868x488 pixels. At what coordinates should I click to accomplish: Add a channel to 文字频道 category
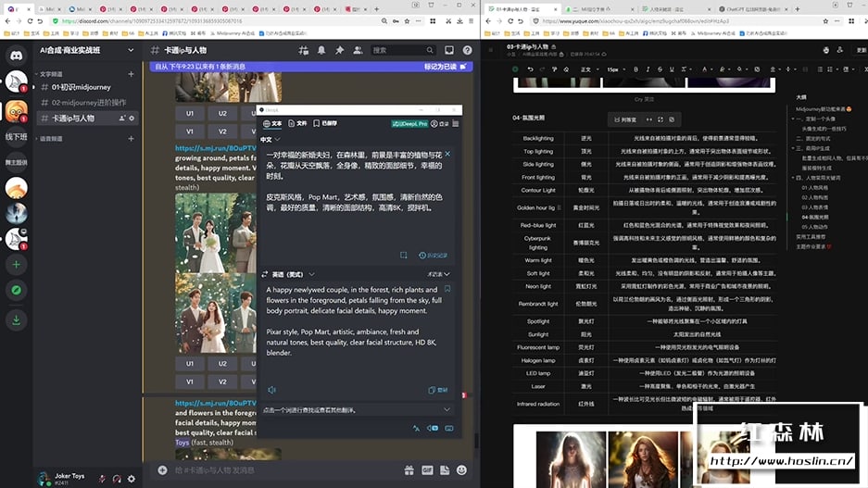pos(132,74)
